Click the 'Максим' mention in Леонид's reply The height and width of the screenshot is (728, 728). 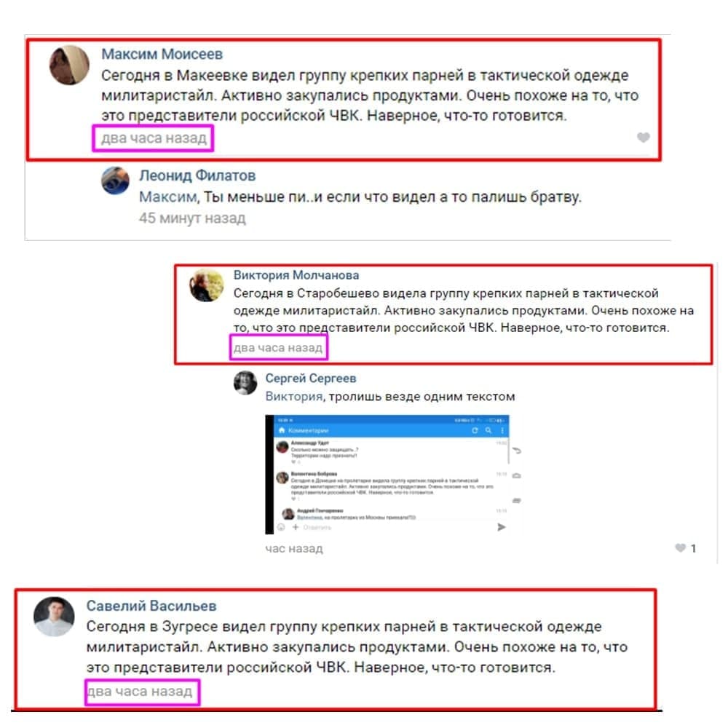click(x=169, y=197)
